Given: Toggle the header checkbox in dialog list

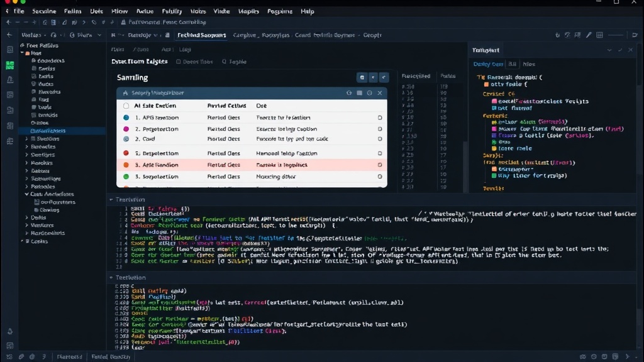Looking at the screenshot, I should click(x=126, y=106).
